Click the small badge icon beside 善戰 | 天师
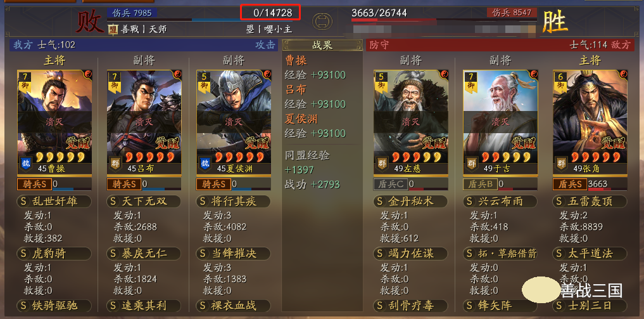 click(x=113, y=29)
